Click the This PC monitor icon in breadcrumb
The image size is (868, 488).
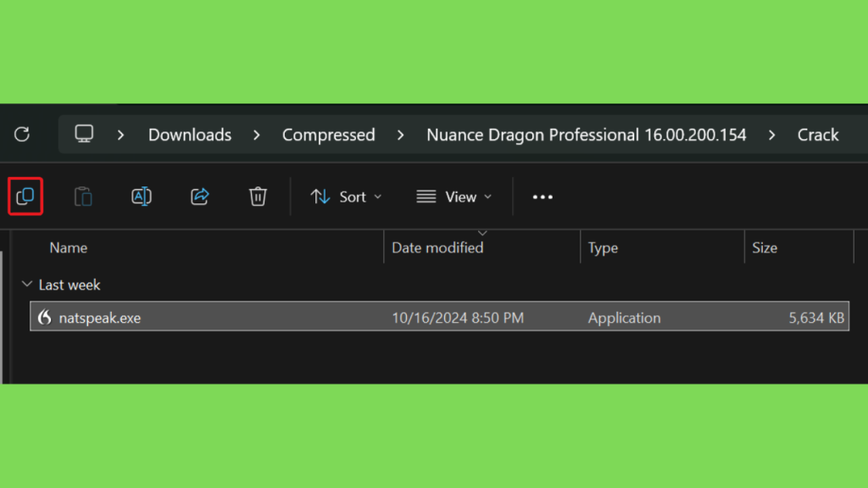tap(84, 134)
